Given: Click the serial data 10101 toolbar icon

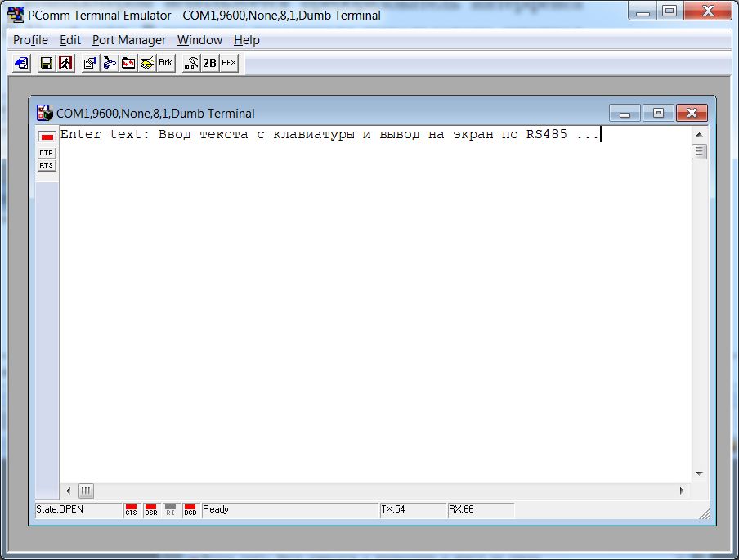Looking at the screenshot, I should pyautogui.click(x=191, y=63).
